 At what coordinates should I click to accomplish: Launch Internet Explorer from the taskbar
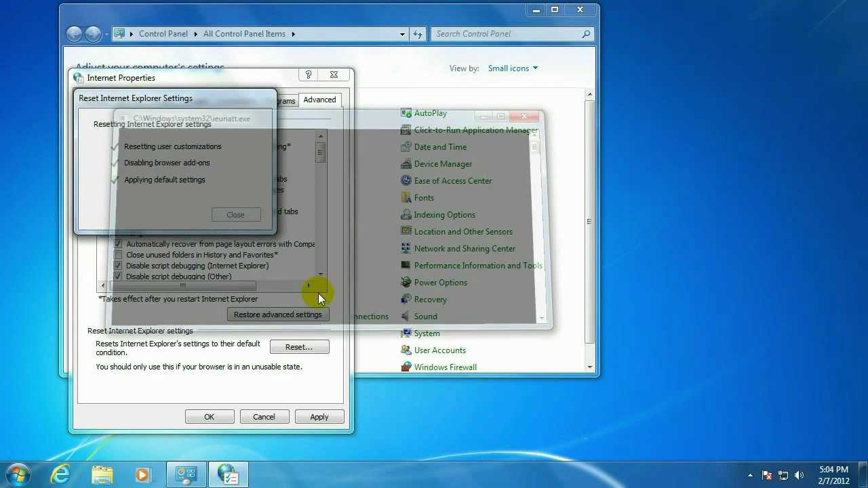point(61,474)
